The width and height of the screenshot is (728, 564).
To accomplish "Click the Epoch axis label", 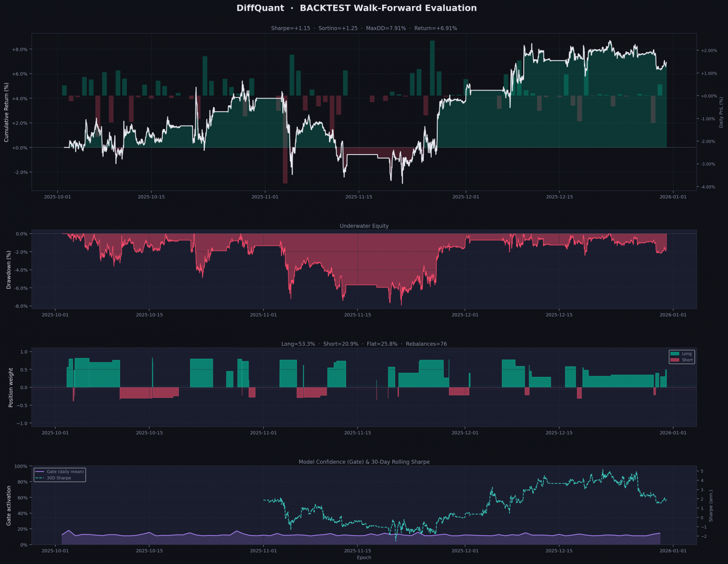I will 364,557.
